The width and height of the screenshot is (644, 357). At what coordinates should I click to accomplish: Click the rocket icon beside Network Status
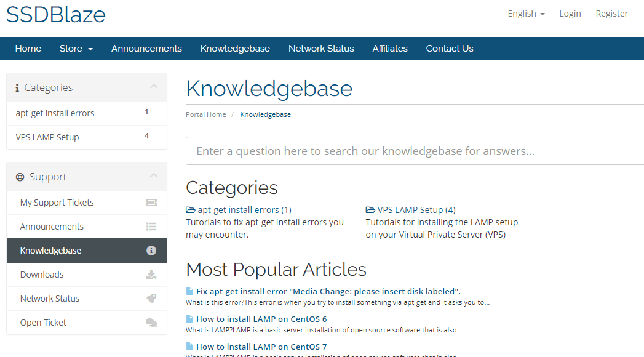tap(151, 299)
